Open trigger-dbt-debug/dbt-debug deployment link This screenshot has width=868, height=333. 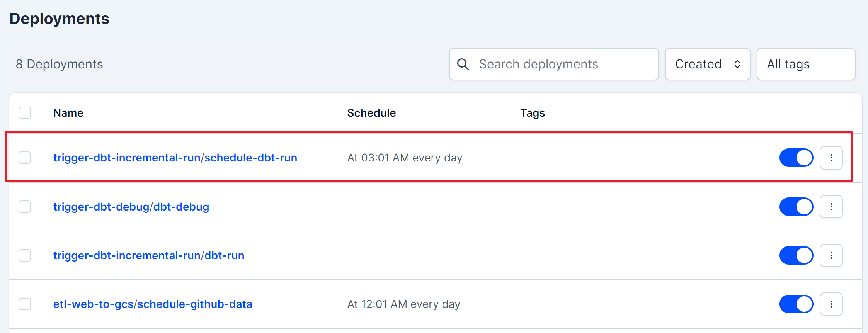click(131, 207)
